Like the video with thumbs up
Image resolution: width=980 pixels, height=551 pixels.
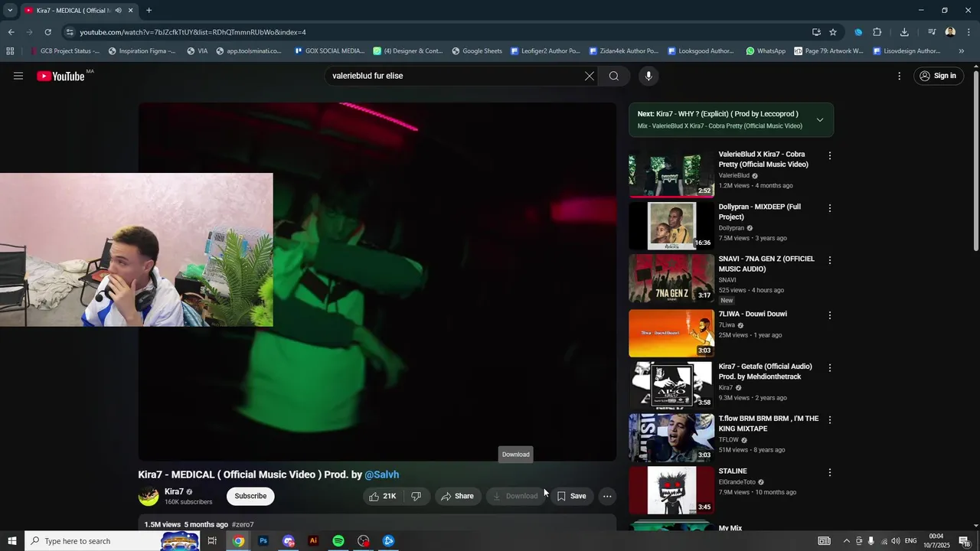click(382, 496)
